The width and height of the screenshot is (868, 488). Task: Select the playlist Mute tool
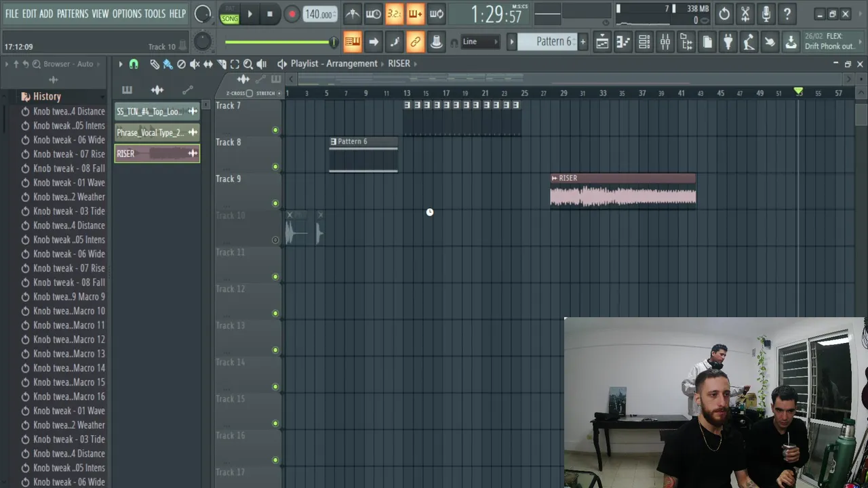(x=195, y=64)
